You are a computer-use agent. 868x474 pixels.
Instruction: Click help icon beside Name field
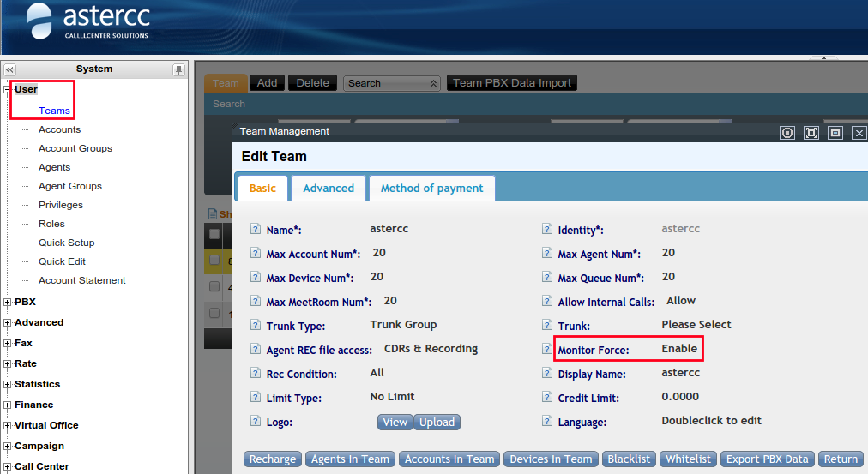pos(255,230)
